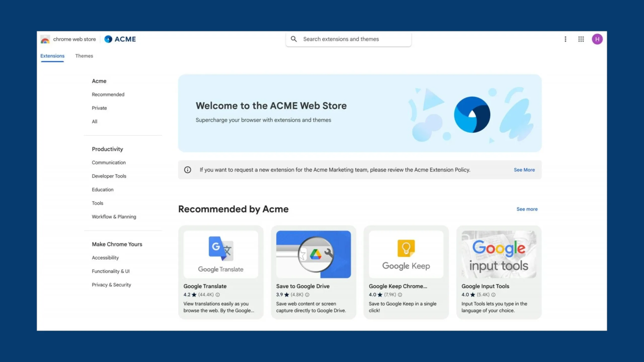Screen dimensions: 644x362
Task: Click the ACME circle logo in the welcome banner
Action: click(x=472, y=115)
